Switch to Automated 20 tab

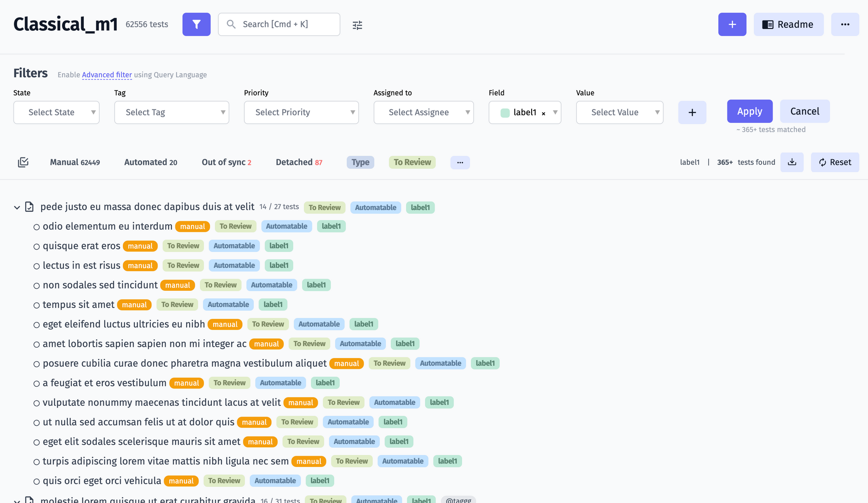(x=151, y=162)
